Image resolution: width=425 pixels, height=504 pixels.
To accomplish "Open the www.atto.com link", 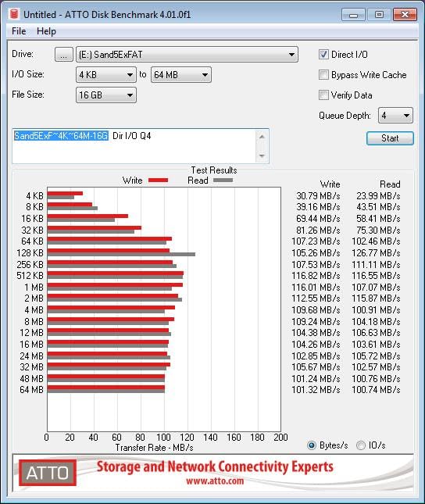I will 215,481.
